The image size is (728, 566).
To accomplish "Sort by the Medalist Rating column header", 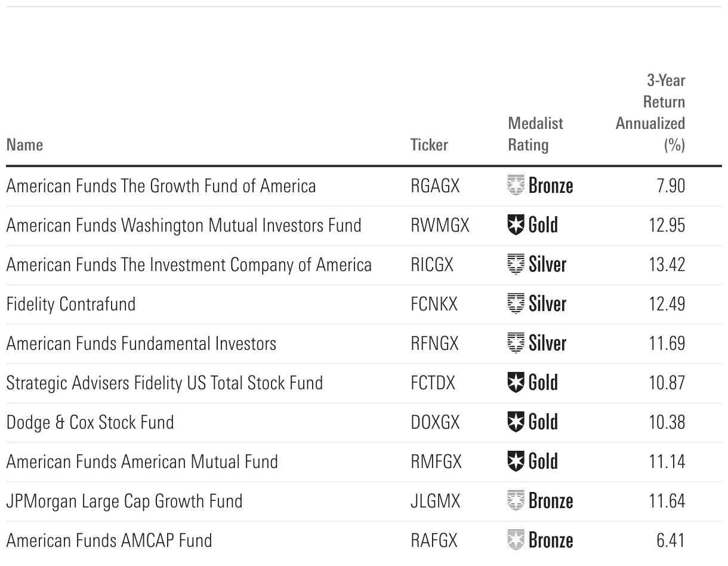I will pos(535,134).
